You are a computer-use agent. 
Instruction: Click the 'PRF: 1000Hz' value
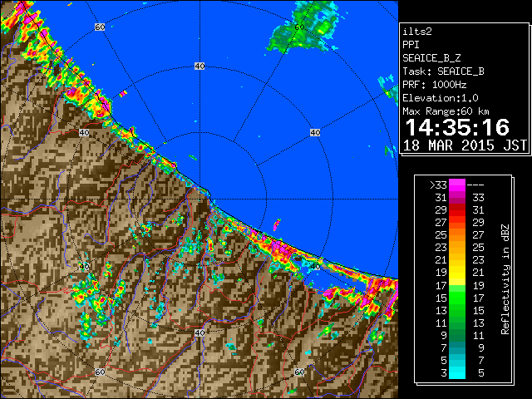[x=434, y=85]
